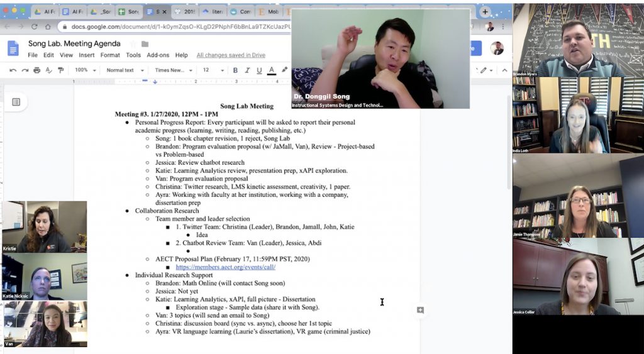The width and height of the screenshot is (644, 354).
Task: Run spell check from the toolbar icon
Action: pyautogui.click(x=48, y=70)
